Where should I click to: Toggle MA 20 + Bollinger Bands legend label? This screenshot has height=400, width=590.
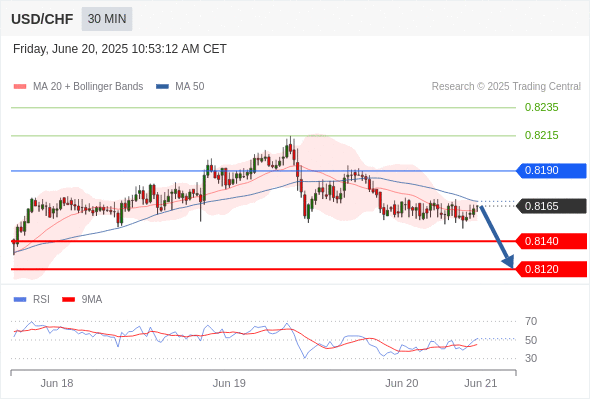[88, 87]
